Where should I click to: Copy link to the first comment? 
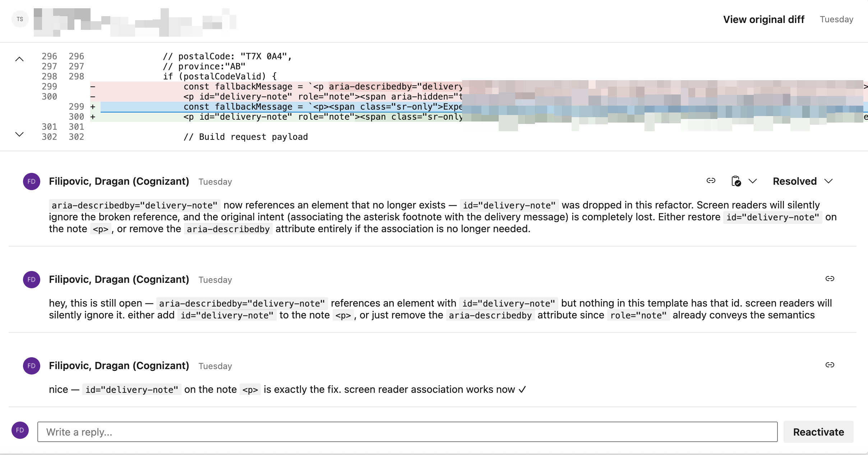click(x=711, y=181)
